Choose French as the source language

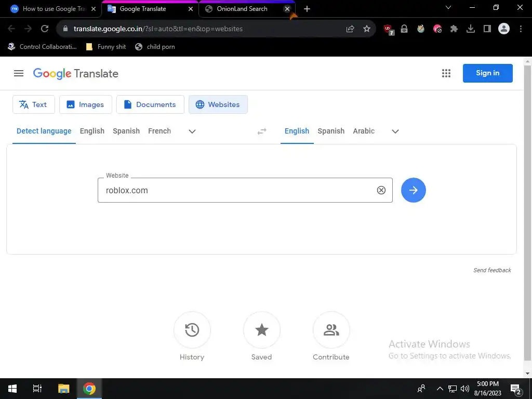[x=159, y=131]
